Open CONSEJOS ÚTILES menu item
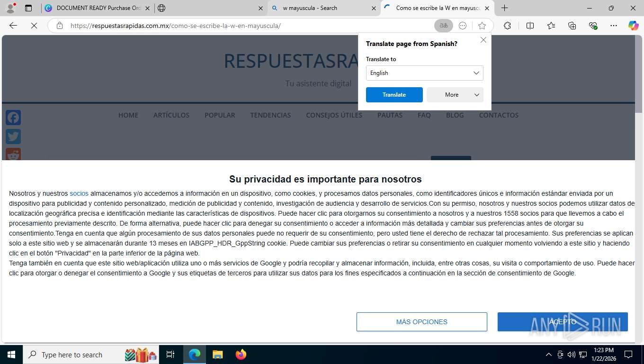Screen dimensions: 644x364 click(334, 115)
